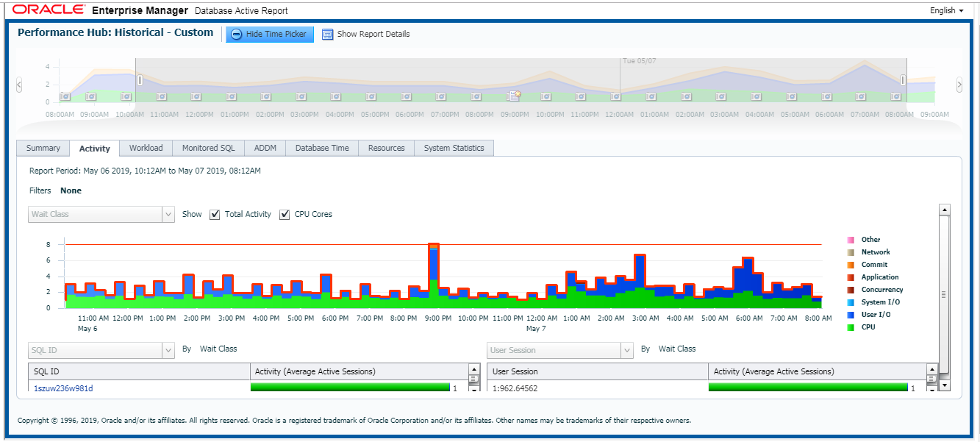
Task: Switch to the Workload tab
Action: tap(146, 148)
